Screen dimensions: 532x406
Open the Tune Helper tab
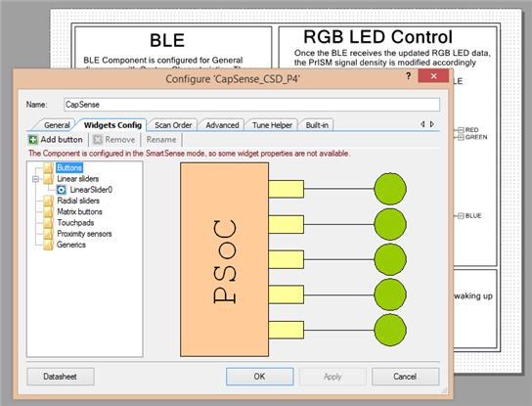click(x=272, y=125)
